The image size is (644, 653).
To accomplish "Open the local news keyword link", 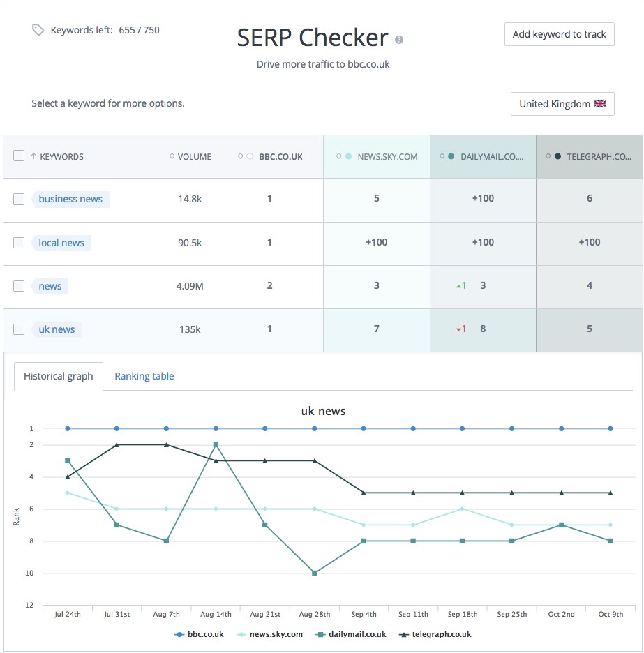I will [x=61, y=242].
